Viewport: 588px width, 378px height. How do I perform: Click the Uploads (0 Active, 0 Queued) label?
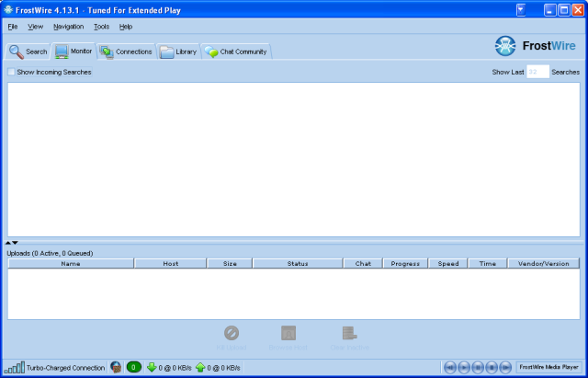click(x=50, y=253)
